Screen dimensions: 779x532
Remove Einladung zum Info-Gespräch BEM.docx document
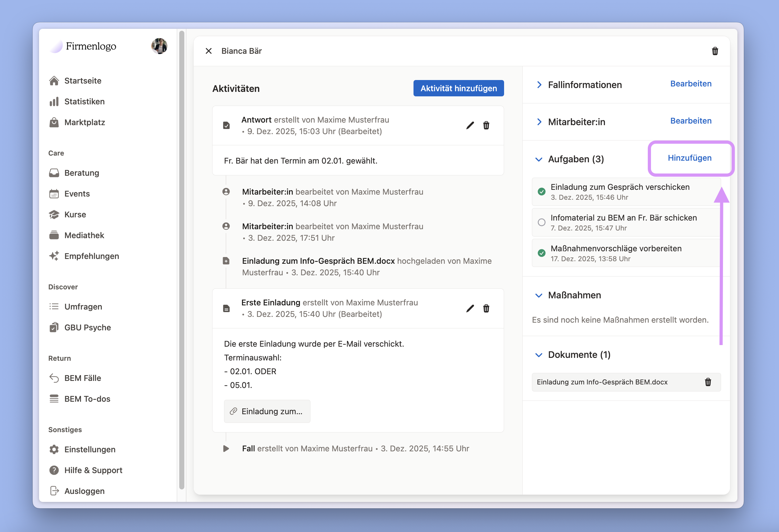[x=708, y=382]
